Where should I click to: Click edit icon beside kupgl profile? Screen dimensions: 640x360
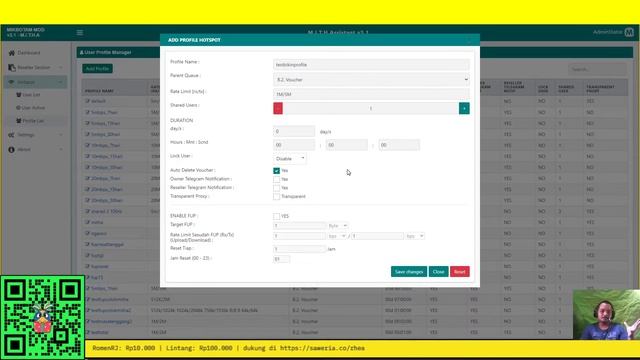87,255
